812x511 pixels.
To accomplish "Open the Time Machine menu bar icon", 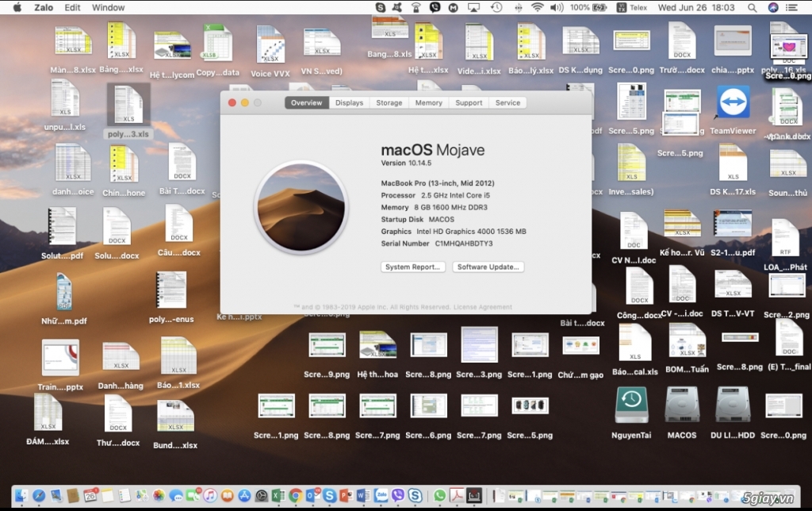I will pyautogui.click(x=496, y=7).
